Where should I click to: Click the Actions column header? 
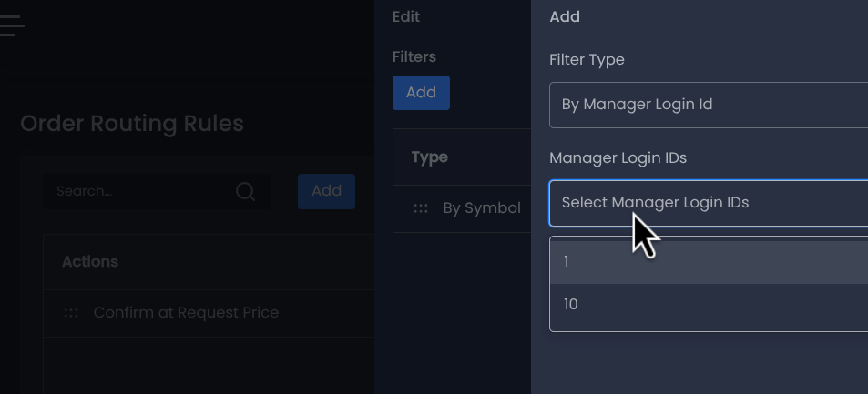89,262
